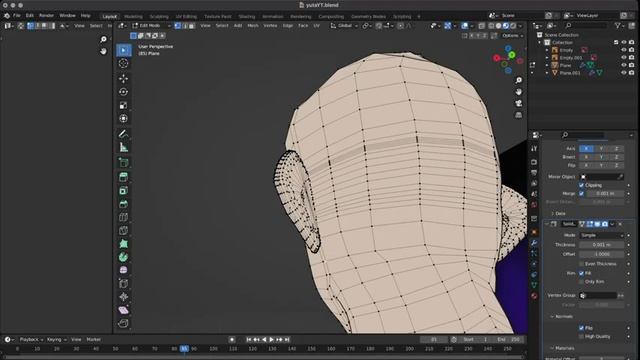
Task: Hide the Empty object in outliner
Action: pos(624,50)
